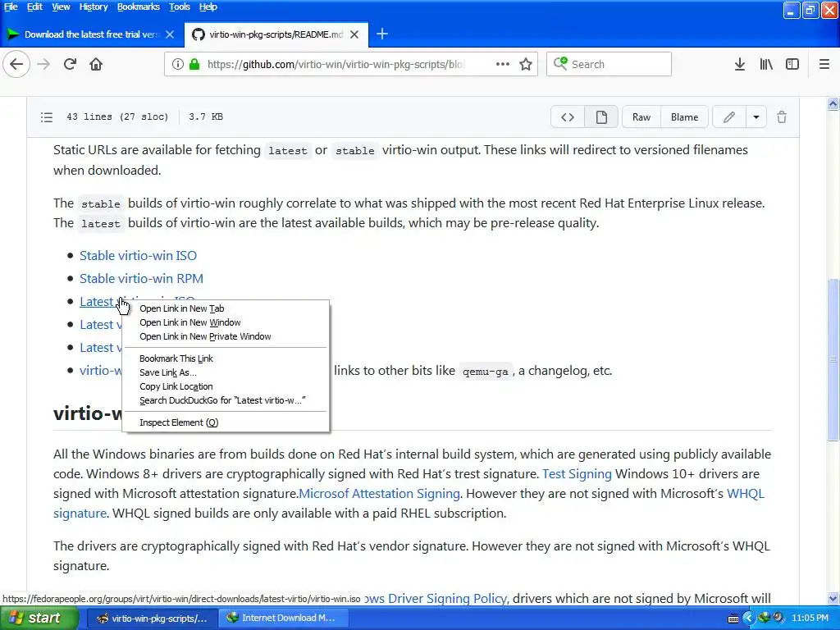Go back to the previous page

click(x=16, y=64)
